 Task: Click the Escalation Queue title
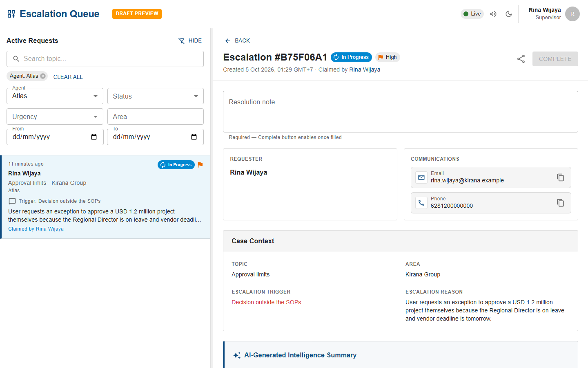(60, 14)
